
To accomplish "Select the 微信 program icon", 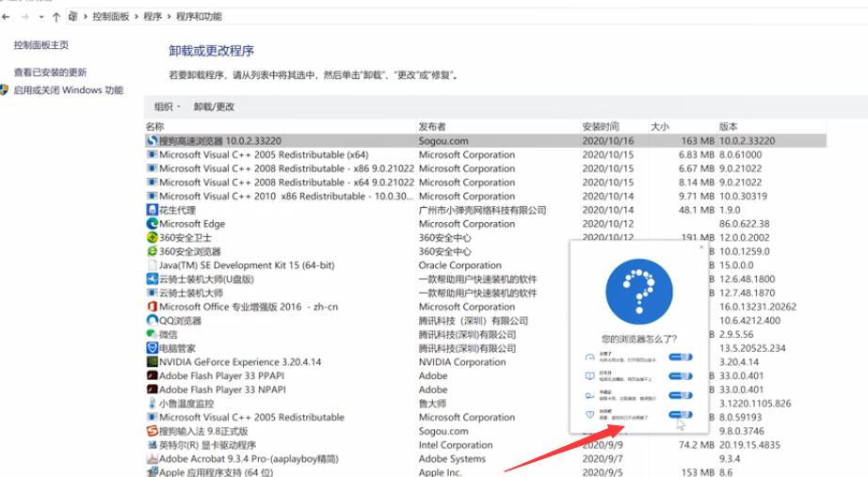I will pos(153,334).
